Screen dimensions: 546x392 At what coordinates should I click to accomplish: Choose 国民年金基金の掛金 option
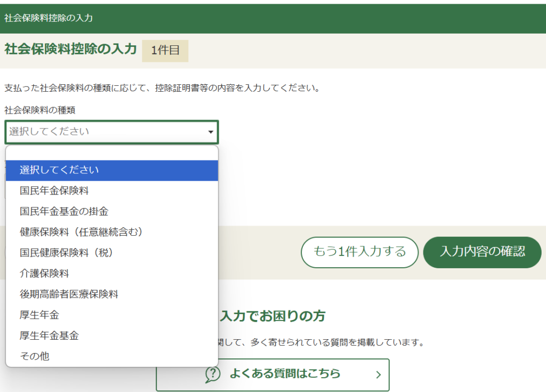coord(112,212)
